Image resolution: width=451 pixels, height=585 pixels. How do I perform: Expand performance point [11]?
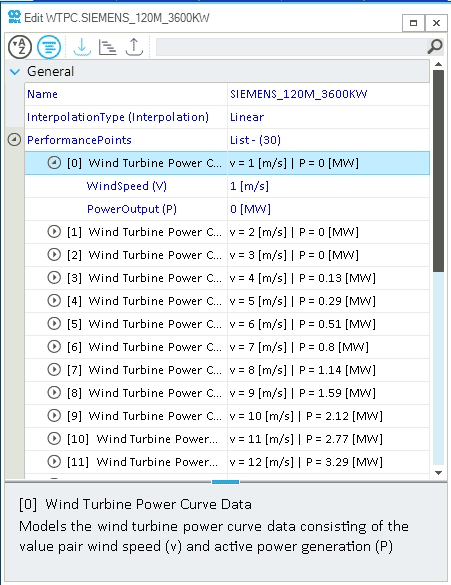(x=54, y=462)
